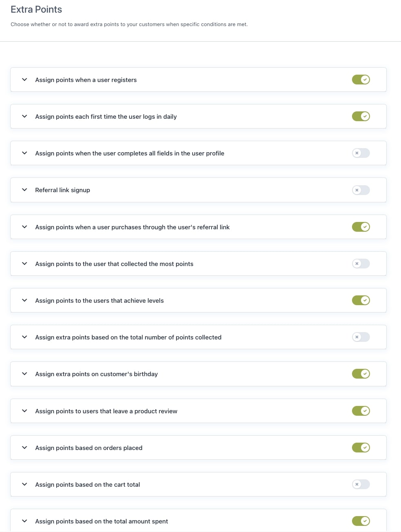Open the total points collected row title
401x532 pixels.
(x=128, y=337)
